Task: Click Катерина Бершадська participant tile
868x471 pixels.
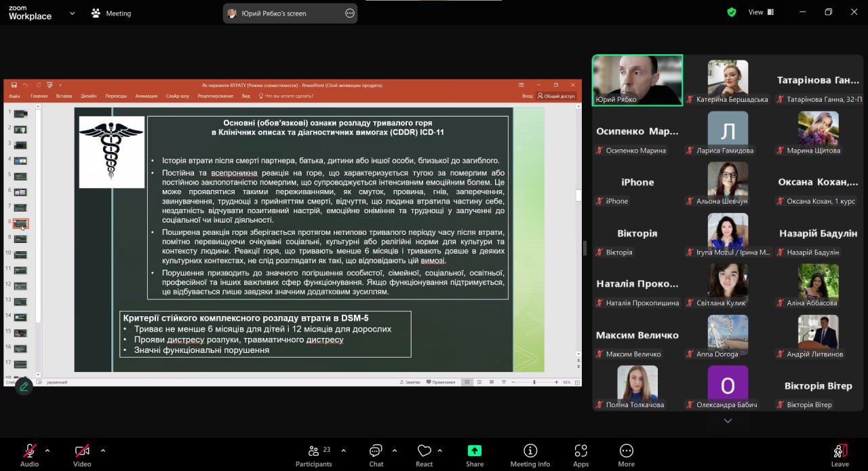Action: tap(728, 80)
